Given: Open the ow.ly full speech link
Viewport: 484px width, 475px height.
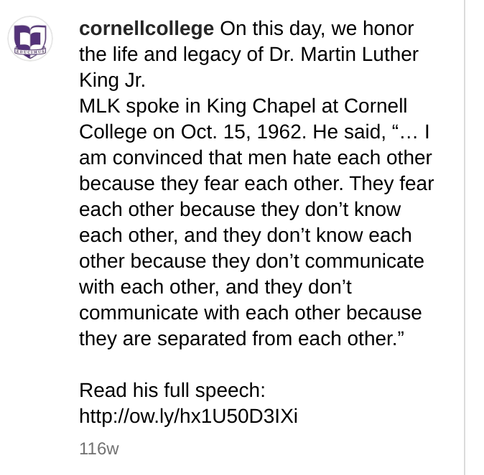Looking at the screenshot, I should point(188,416).
